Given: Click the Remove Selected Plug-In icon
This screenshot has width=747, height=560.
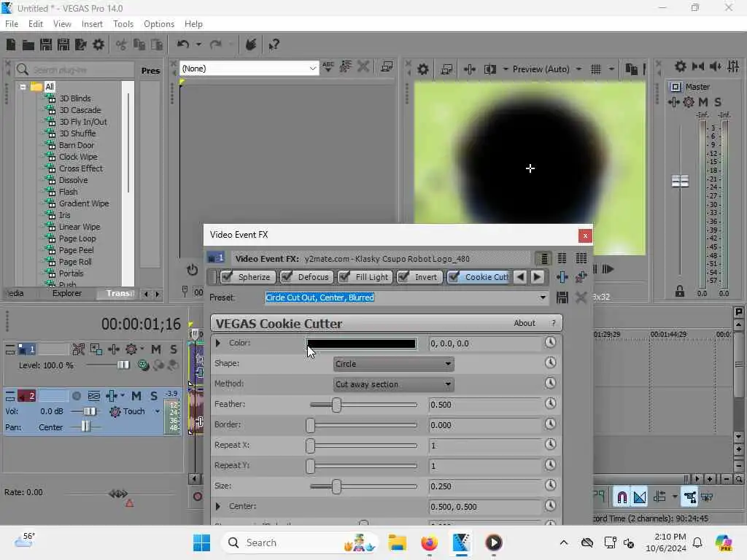Looking at the screenshot, I should point(581,277).
